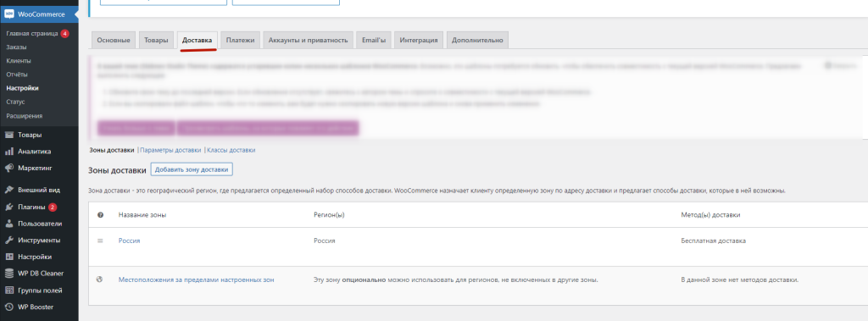Click the help question mark icon in table header
This screenshot has height=321, width=868.
tap(100, 215)
